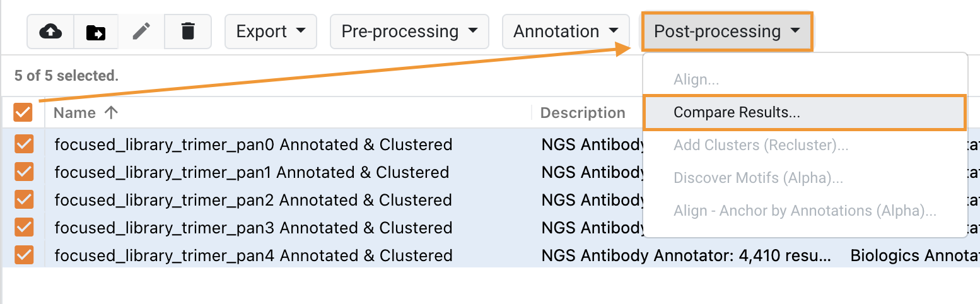The width and height of the screenshot is (980, 304).
Task: Expand the Pre-processing dropdown
Action: (x=409, y=31)
